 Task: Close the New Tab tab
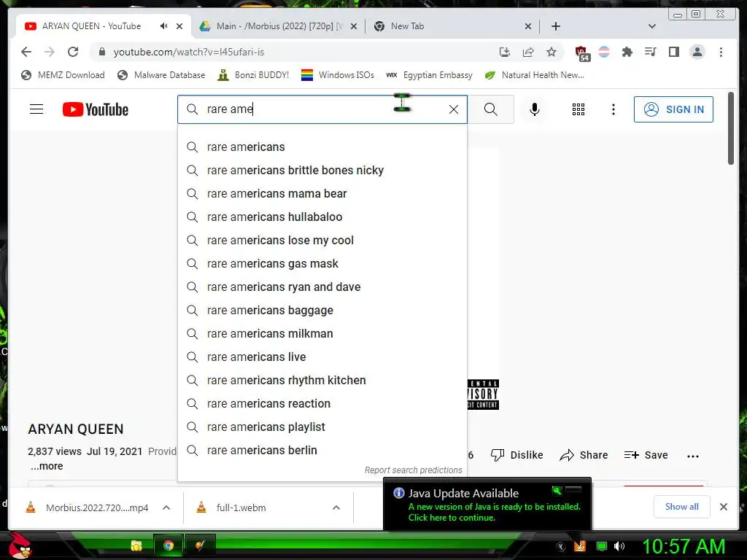point(528,27)
